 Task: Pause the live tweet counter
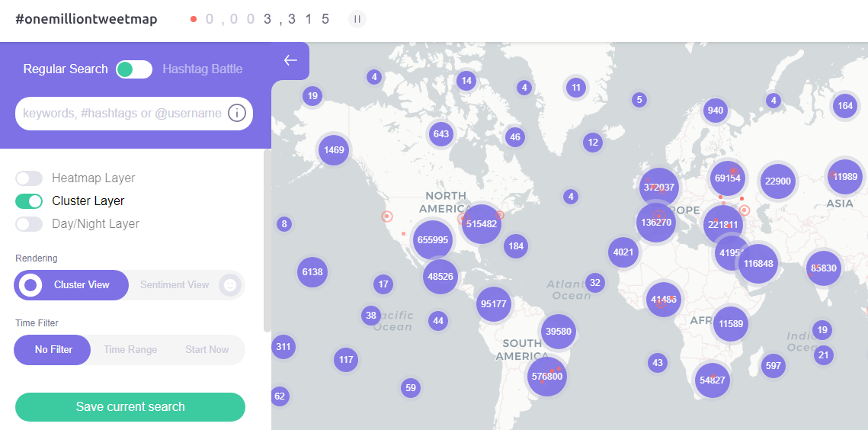(x=357, y=19)
